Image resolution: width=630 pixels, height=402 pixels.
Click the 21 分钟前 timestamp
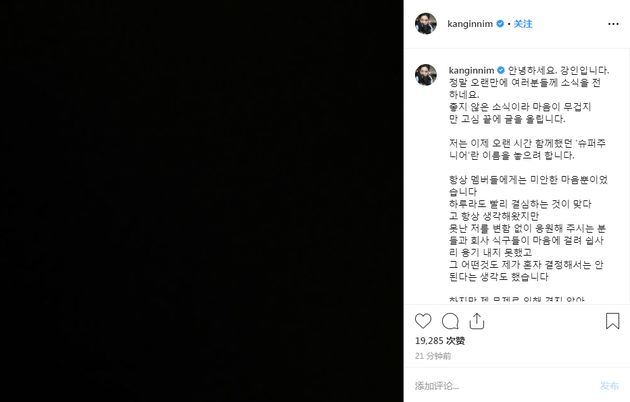[x=433, y=356]
